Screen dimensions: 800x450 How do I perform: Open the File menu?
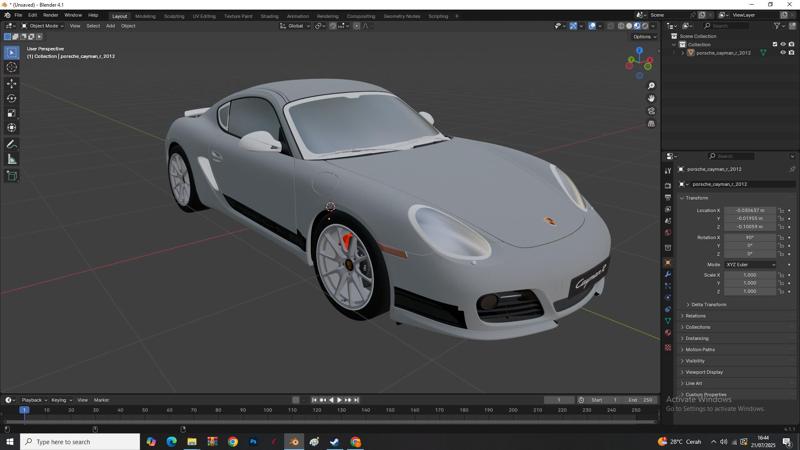click(x=18, y=15)
